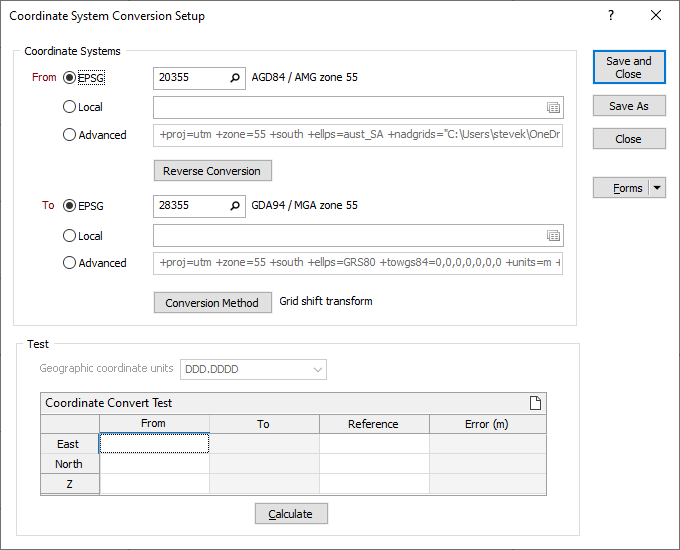680x550 pixels.
Task: Select the From Local radio button
Action: click(x=70, y=107)
